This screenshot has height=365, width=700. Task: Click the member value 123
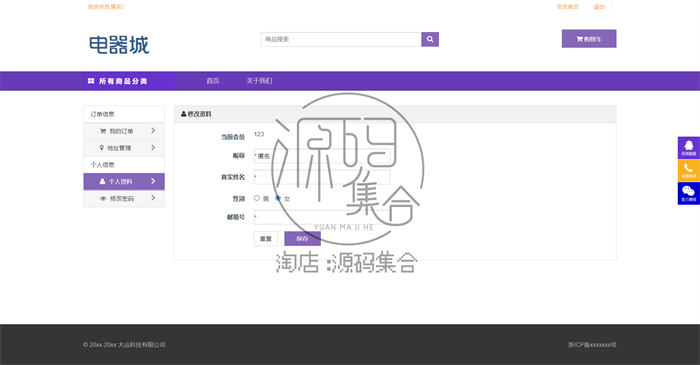tap(259, 134)
